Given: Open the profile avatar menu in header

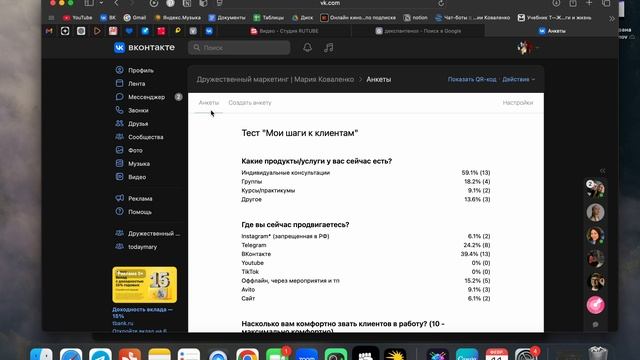Looking at the screenshot, I should (528, 48).
